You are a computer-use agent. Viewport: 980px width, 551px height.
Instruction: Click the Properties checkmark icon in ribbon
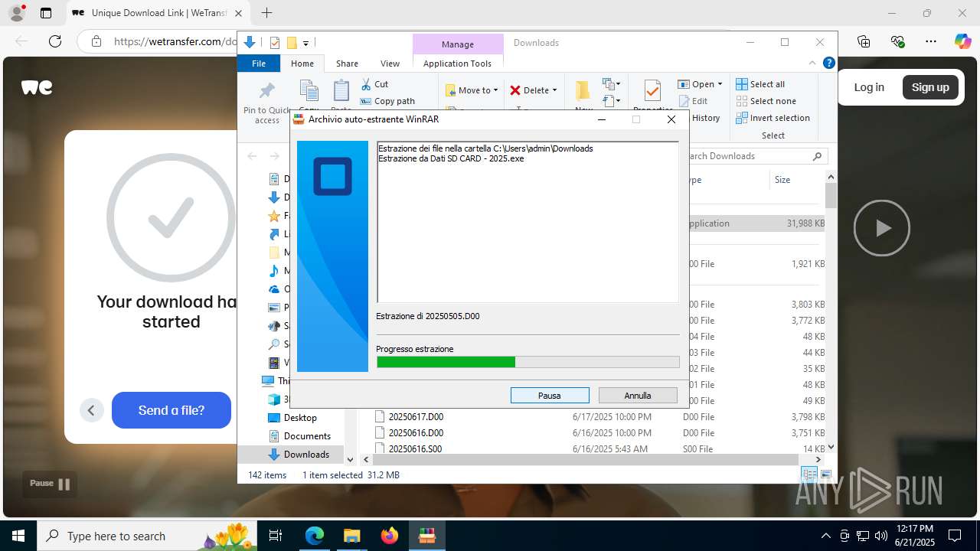coord(652,91)
